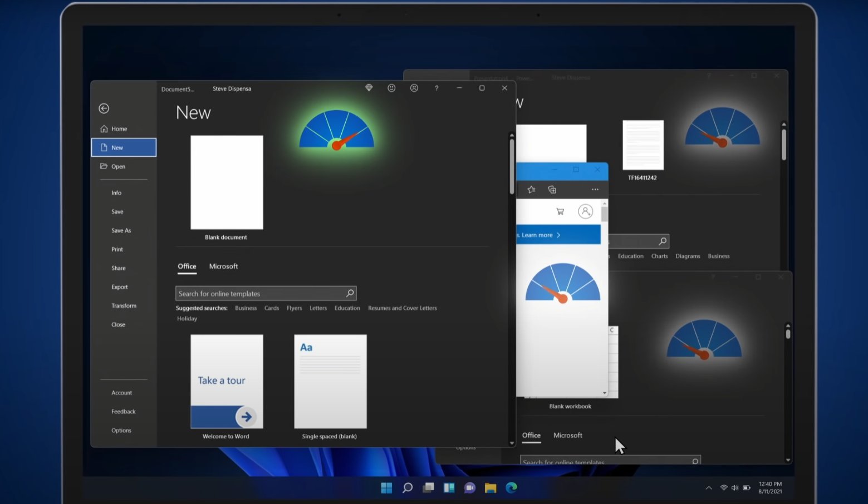Click Save in the Word sidebar
Image resolution: width=868 pixels, height=504 pixels.
coord(117,212)
